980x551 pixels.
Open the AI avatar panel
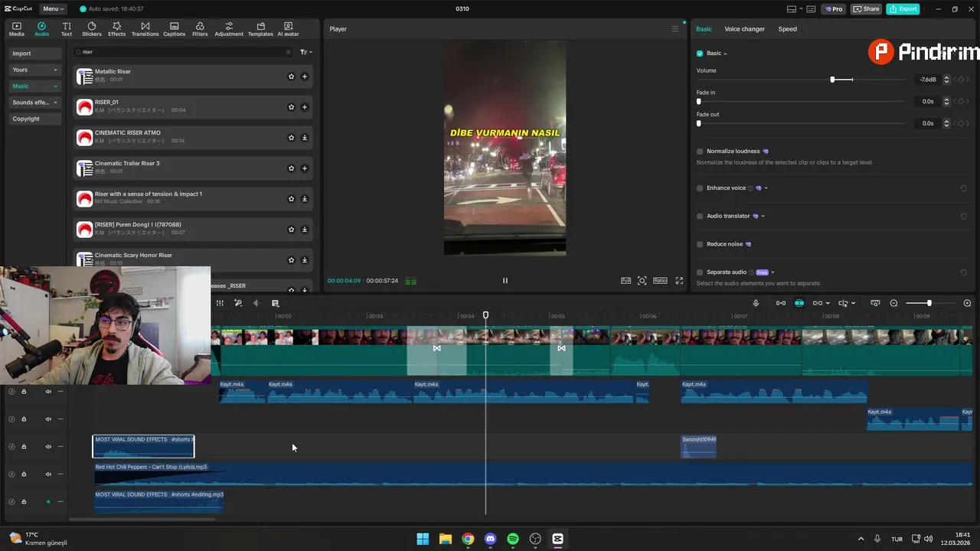(x=288, y=29)
